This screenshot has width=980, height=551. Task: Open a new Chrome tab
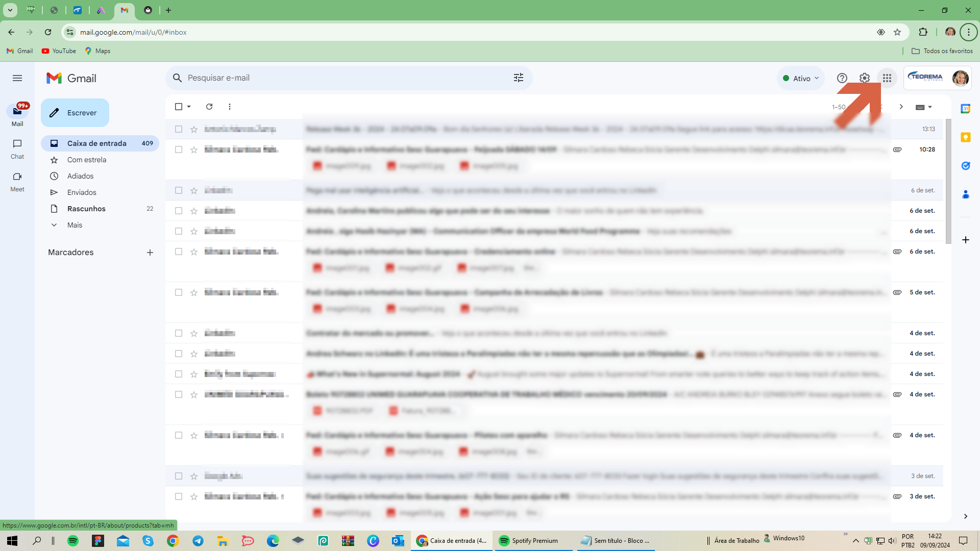(168, 10)
